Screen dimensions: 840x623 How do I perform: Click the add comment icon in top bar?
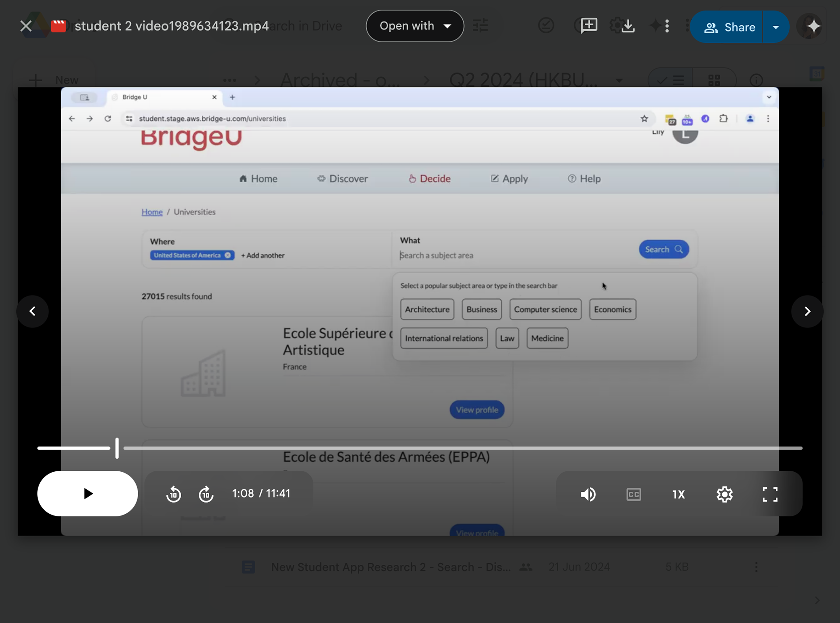[589, 26]
